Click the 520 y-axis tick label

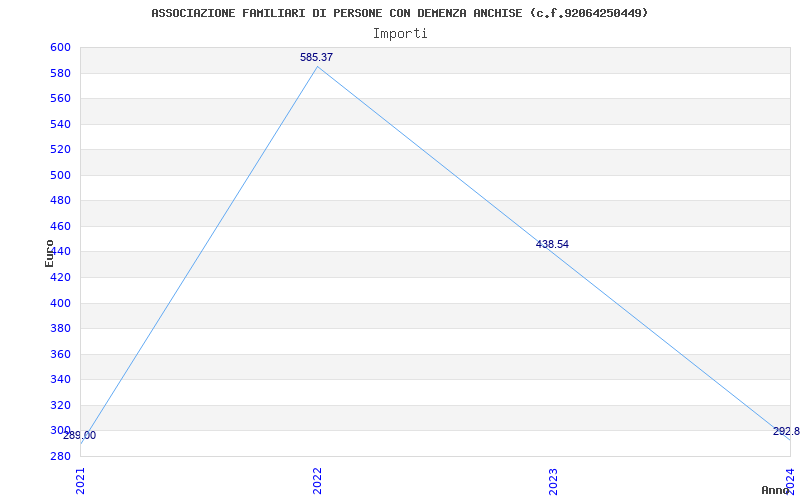click(x=60, y=149)
